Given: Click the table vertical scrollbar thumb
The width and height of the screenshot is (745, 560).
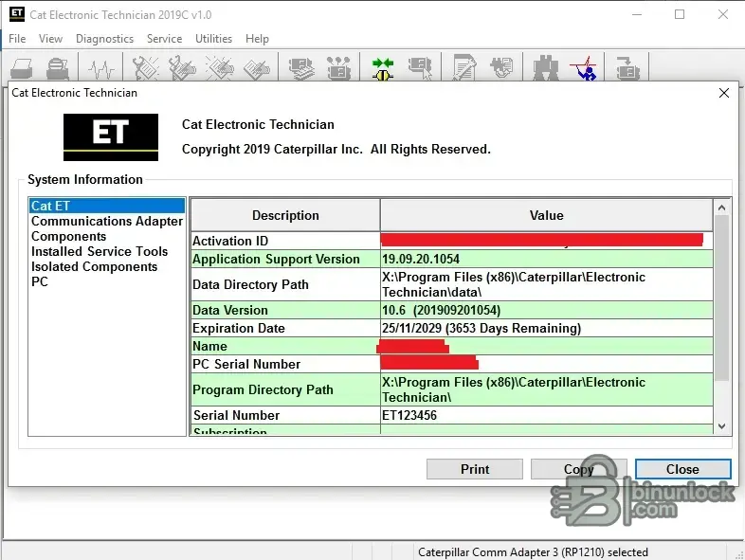Looking at the screenshot, I should 721,298.
